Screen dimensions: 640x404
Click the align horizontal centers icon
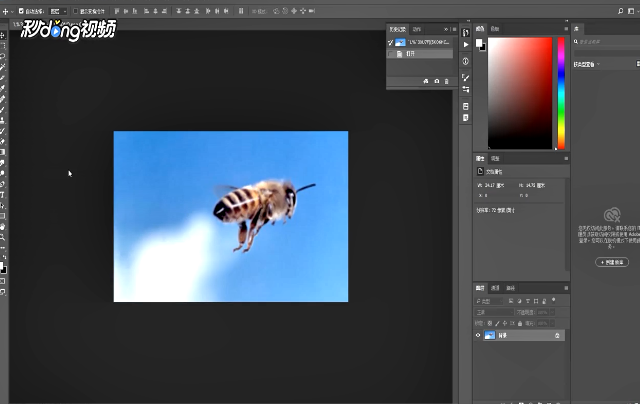pos(156,11)
